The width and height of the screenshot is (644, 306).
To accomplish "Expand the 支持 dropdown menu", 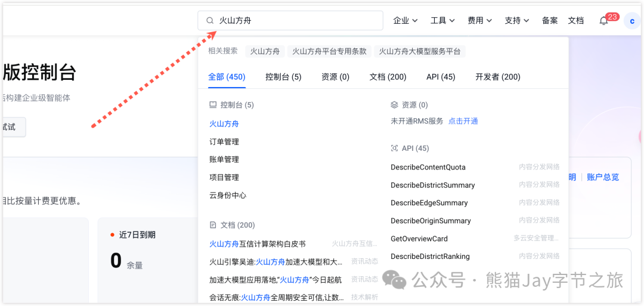I will pos(517,20).
